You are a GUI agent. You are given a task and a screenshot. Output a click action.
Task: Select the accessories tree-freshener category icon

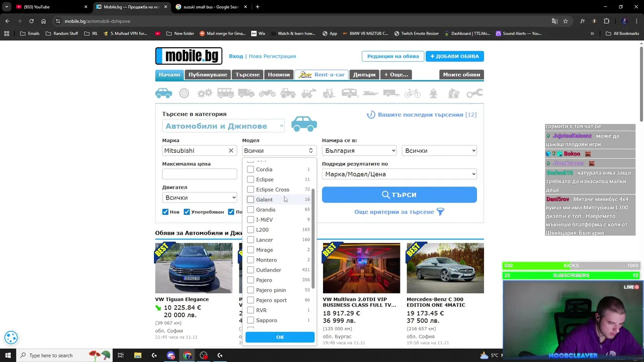pos(433,93)
